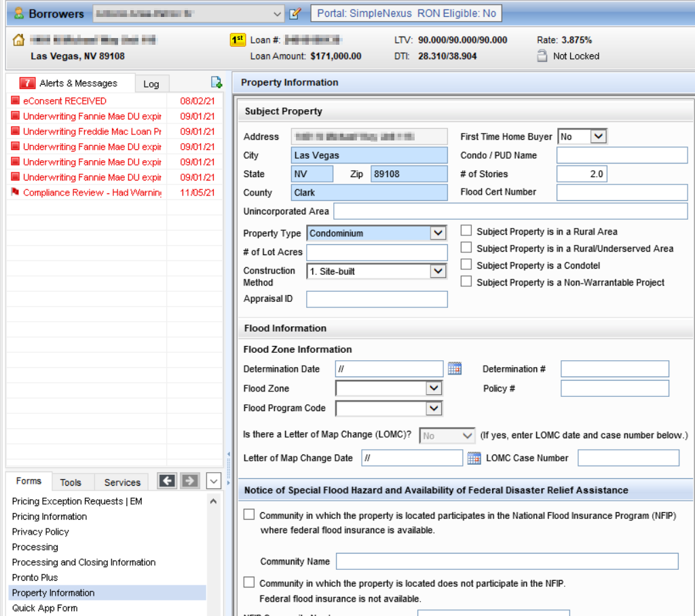
Task: Switch to the Services tab
Action: click(x=122, y=482)
